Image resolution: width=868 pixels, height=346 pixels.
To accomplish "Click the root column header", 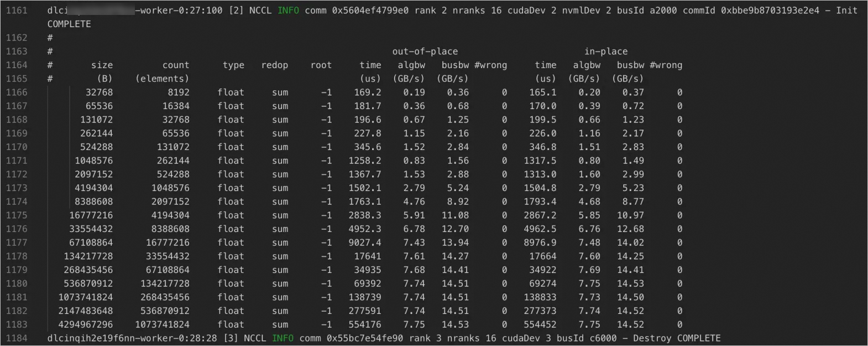I will coord(321,65).
